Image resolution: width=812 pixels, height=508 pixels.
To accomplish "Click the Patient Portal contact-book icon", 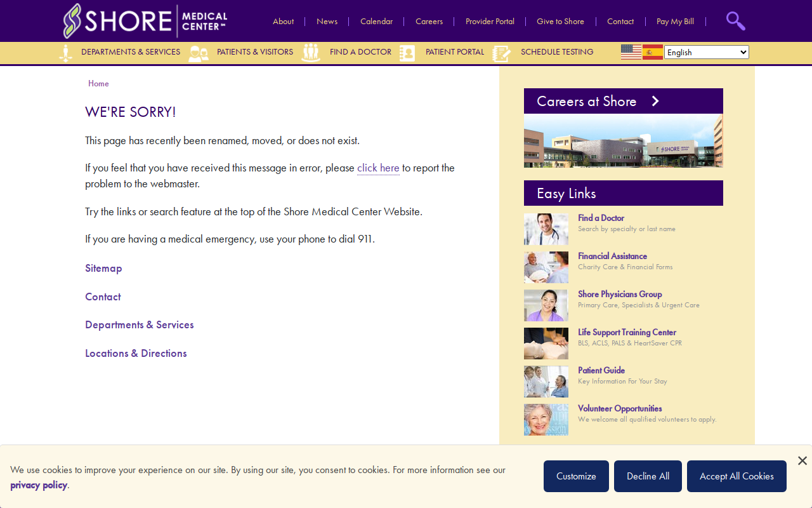I will [407, 53].
